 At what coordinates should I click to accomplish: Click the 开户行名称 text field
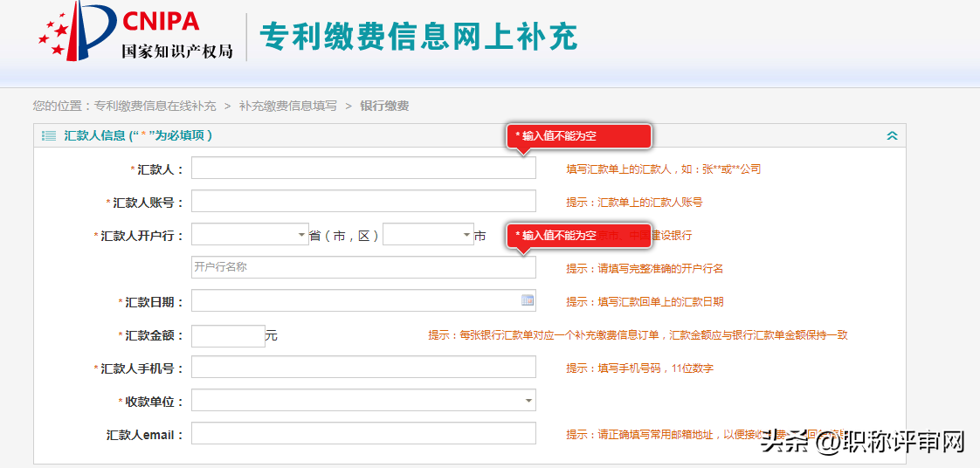tap(363, 267)
